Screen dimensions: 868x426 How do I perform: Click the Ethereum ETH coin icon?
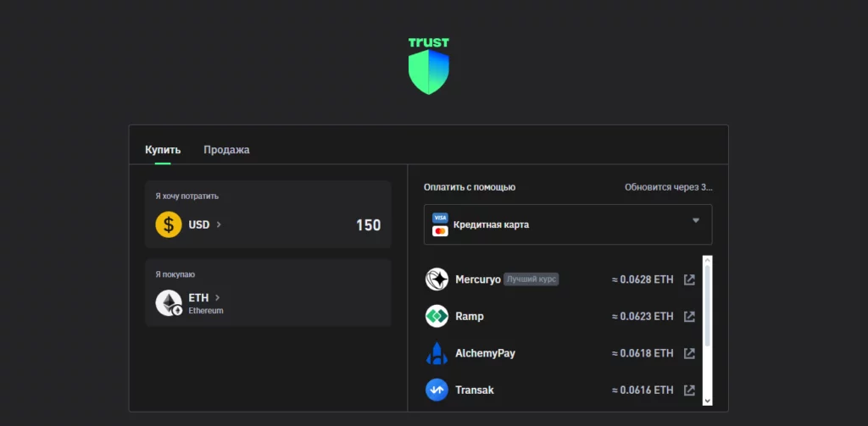[169, 302]
